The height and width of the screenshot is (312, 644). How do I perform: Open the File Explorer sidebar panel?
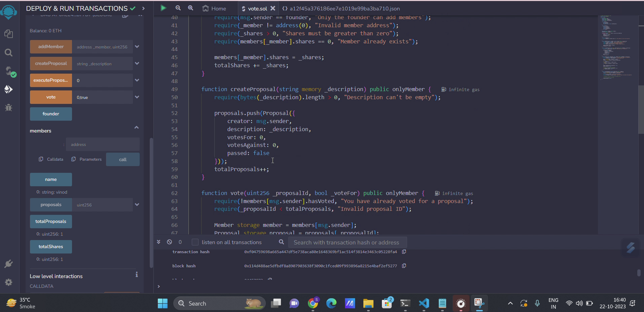click(8, 34)
